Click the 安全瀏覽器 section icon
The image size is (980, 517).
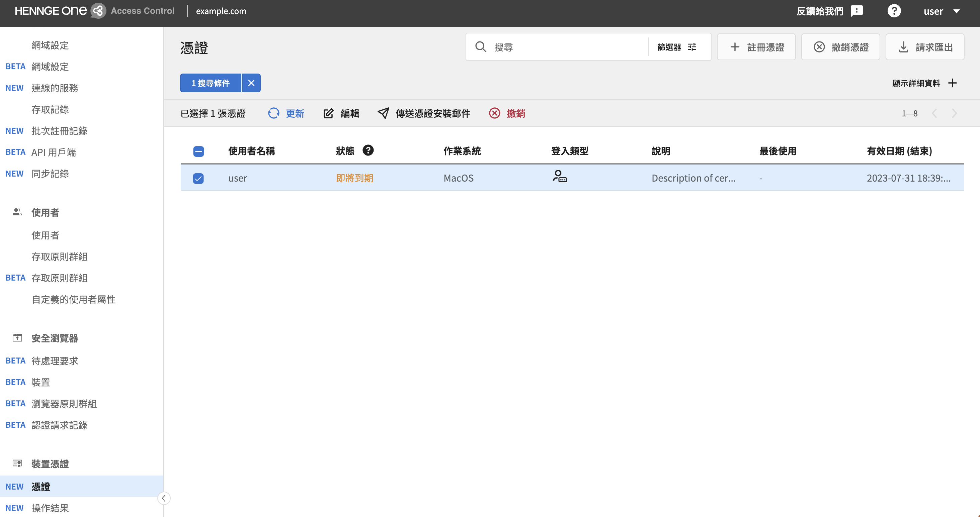click(x=17, y=337)
